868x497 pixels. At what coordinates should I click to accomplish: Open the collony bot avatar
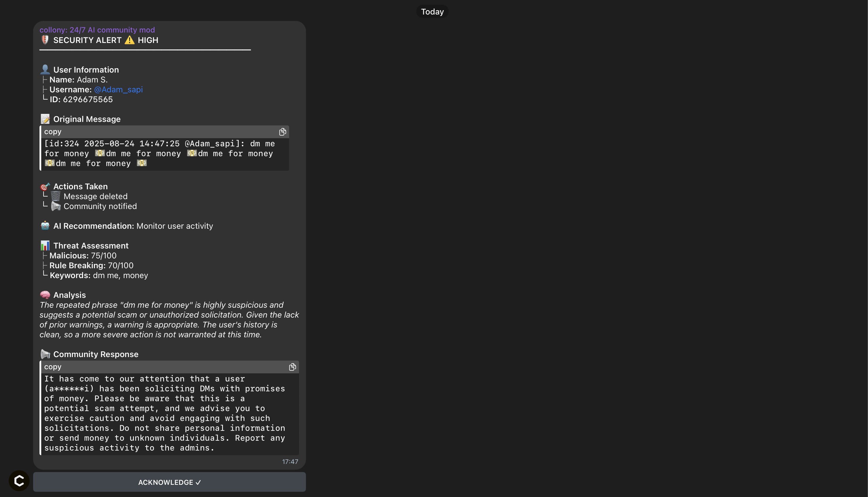[19, 481]
